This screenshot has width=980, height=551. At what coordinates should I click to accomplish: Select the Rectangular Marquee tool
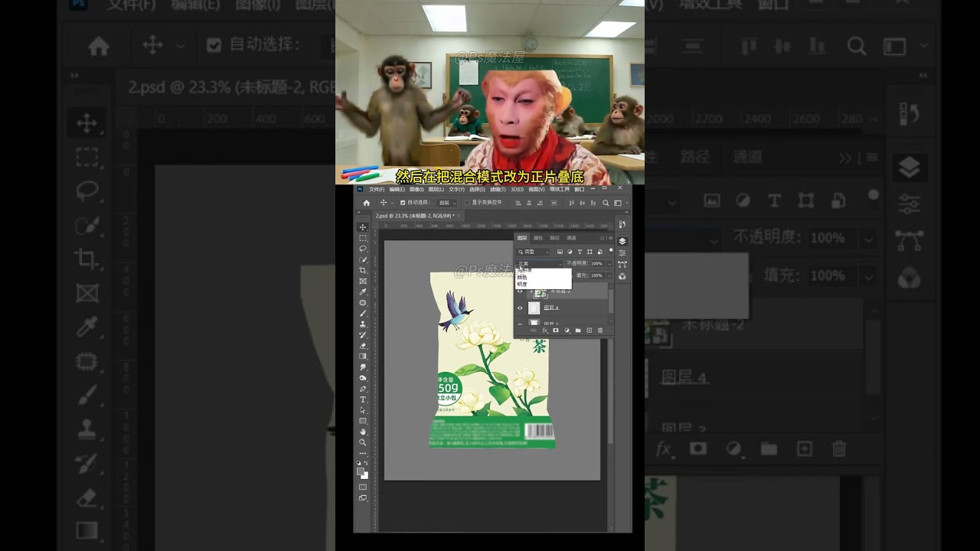coord(363,238)
